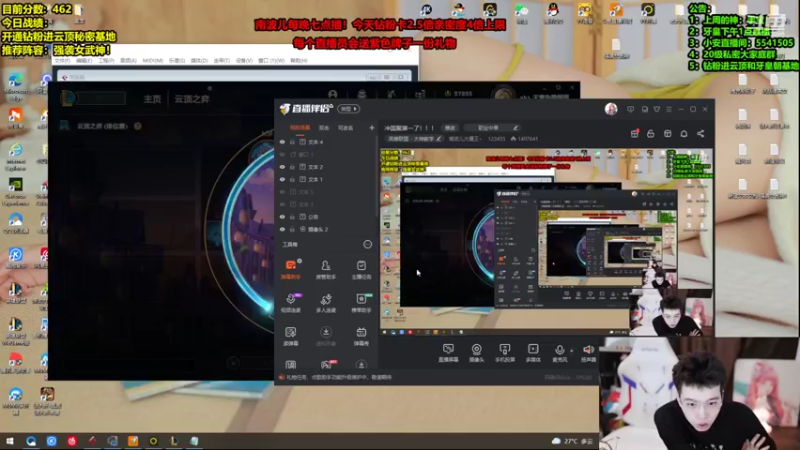Open the 弹幕秀 tool icon

pyautogui.click(x=361, y=336)
